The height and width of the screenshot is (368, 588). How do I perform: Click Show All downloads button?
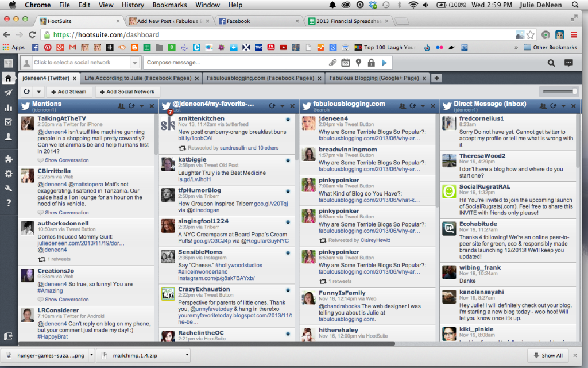point(548,355)
